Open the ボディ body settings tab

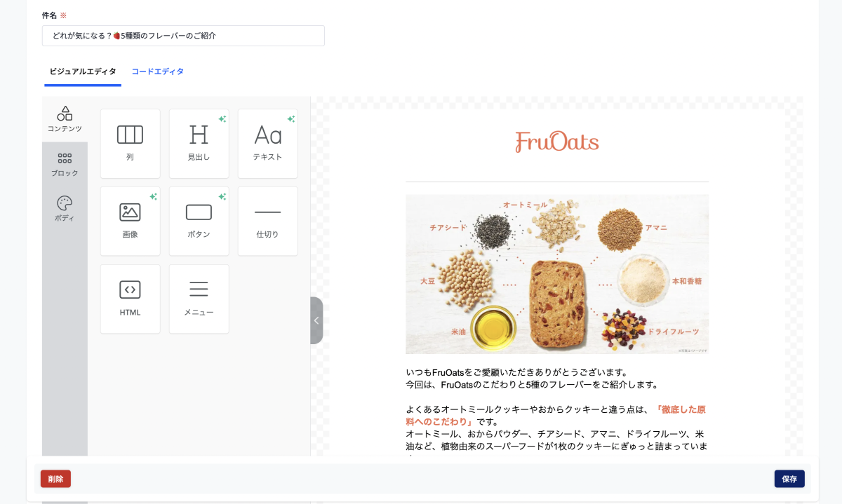pyautogui.click(x=65, y=209)
